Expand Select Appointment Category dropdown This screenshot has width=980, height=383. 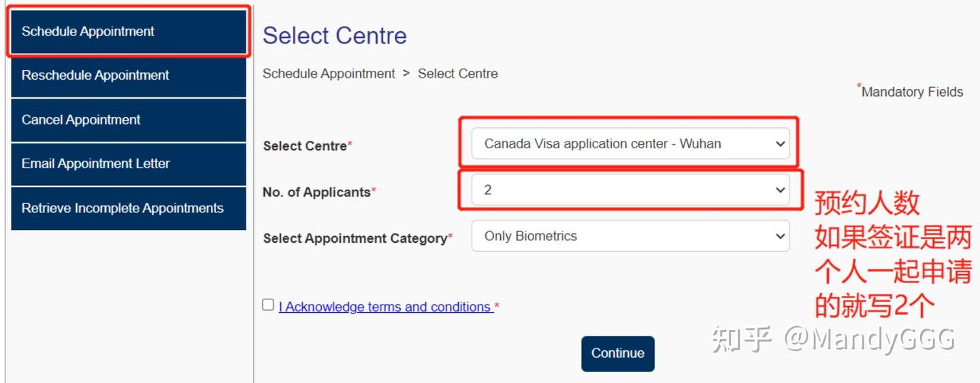pyautogui.click(x=630, y=236)
